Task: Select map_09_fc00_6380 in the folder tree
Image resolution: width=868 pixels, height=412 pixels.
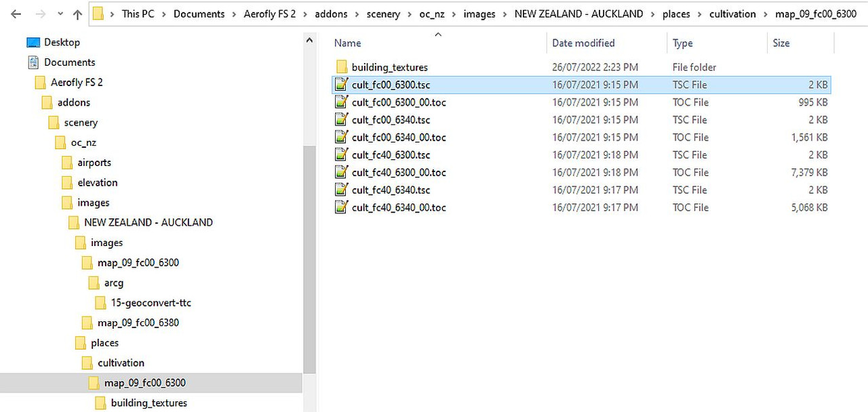Action: pyautogui.click(x=138, y=323)
